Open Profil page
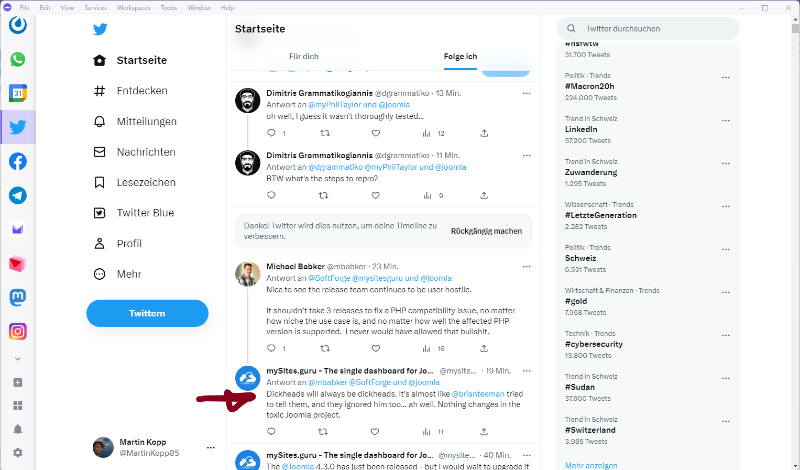 [x=117, y=243]
